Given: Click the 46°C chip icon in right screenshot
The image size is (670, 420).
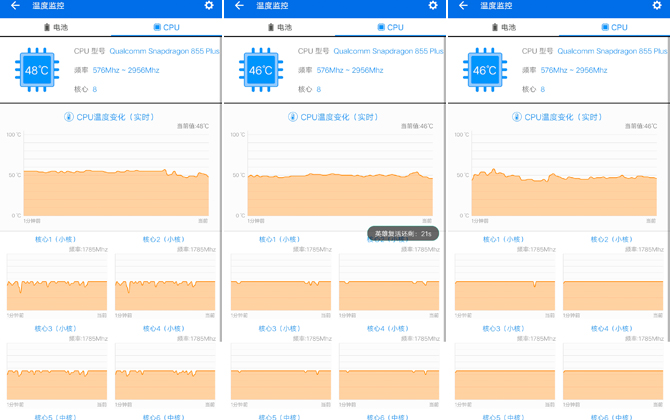Looking at the screenshot, I should (x=485, y=70).
